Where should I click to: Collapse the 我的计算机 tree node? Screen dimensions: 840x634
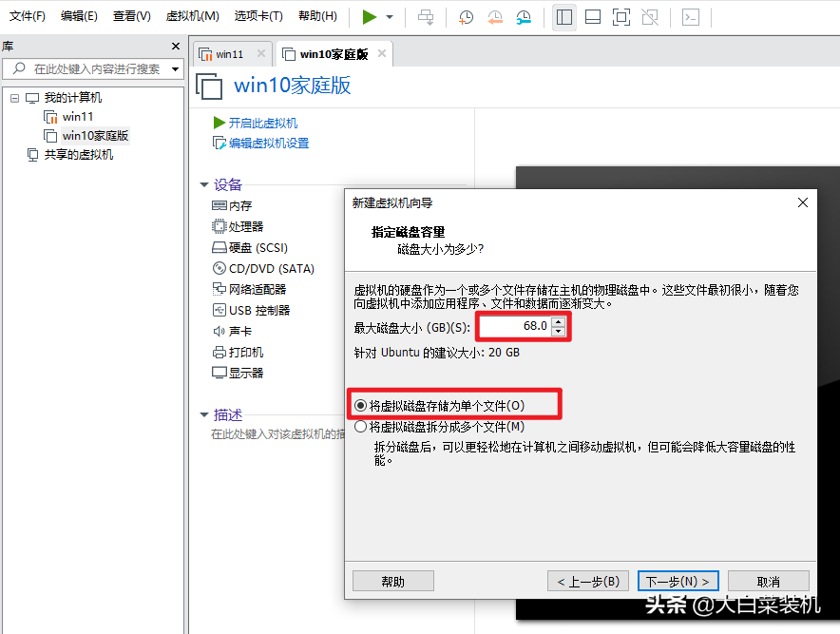[15, 98]
